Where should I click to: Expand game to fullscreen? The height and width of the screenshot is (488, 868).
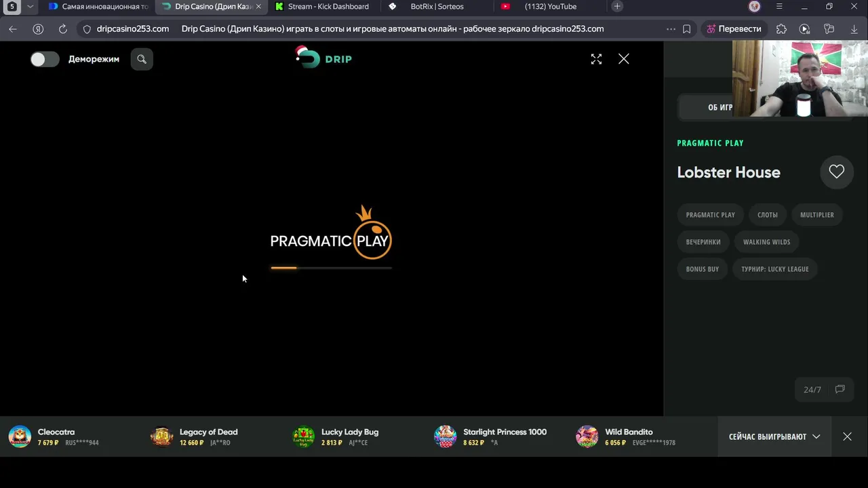(596, 59)
